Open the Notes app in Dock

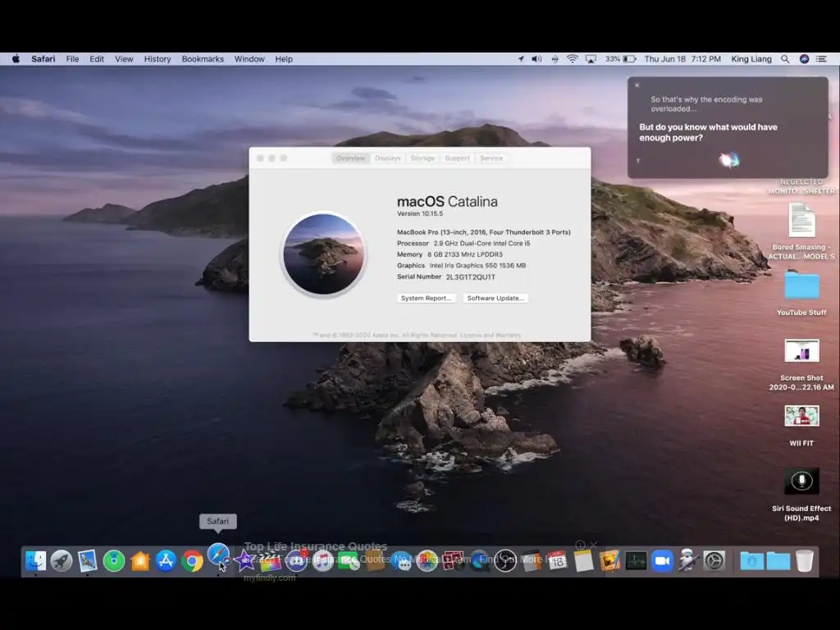click(583, 560)
